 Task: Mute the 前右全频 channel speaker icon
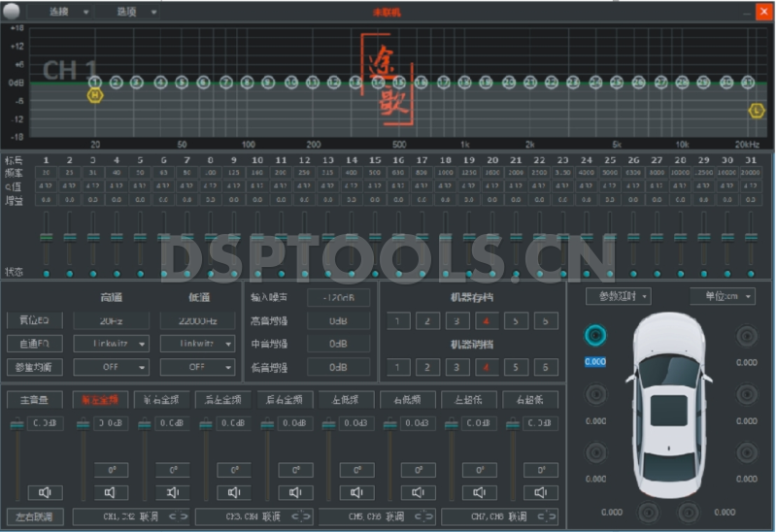coord(173,492)
